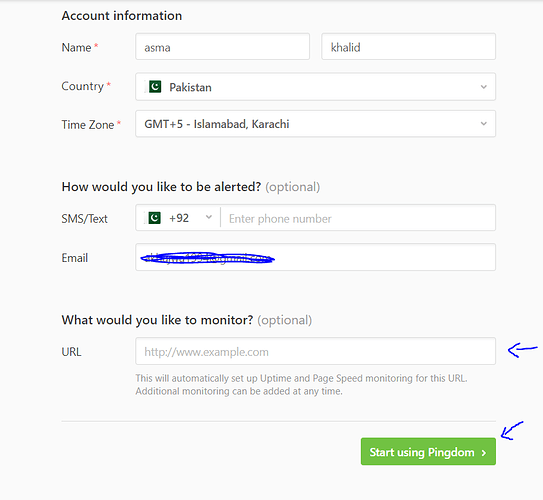
Task: Click the Pakistan flag beside +92 code
Action: tap(154, 218)
